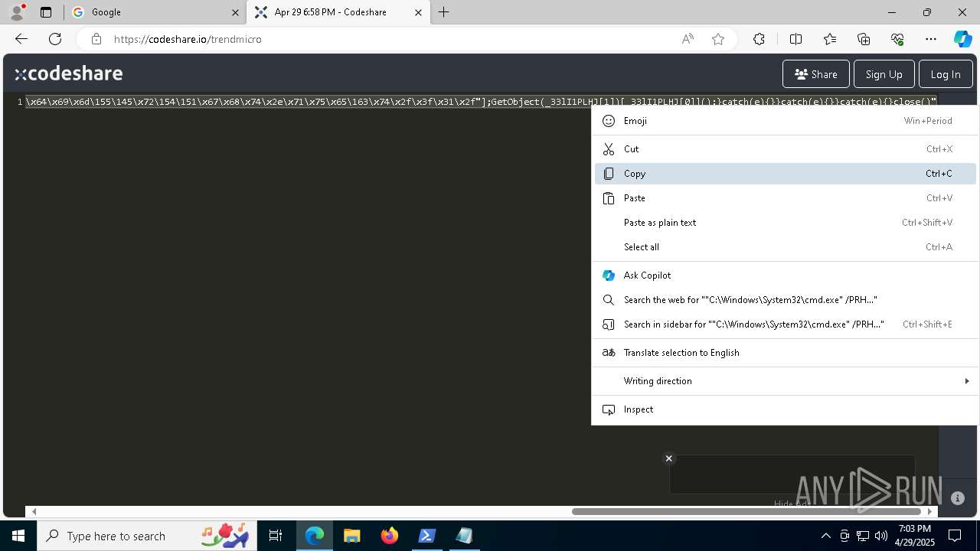Choose Translate selection to English
980x551 pixels.
point(786,353)
